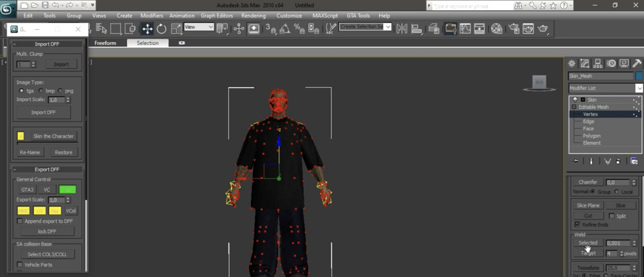Open the Curve Editor icon
Image resolution: width=644 pixels, height=277 pixels.
pos(465,29)
